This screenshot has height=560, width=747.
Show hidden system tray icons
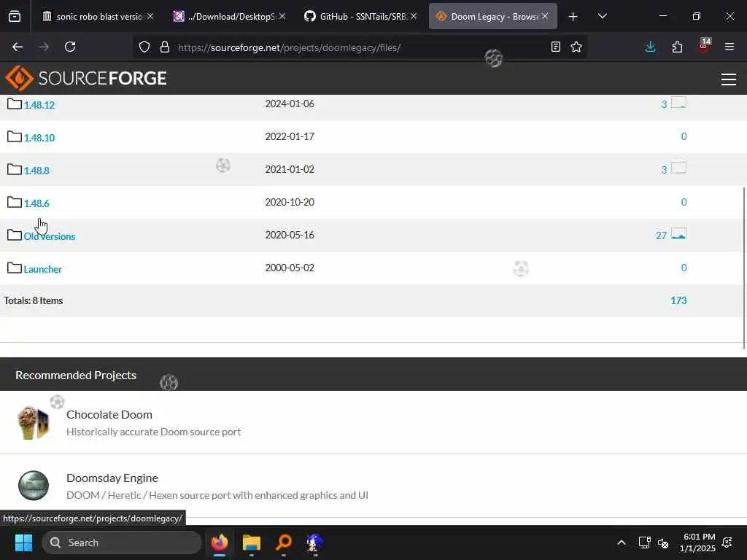click(622, 542)
